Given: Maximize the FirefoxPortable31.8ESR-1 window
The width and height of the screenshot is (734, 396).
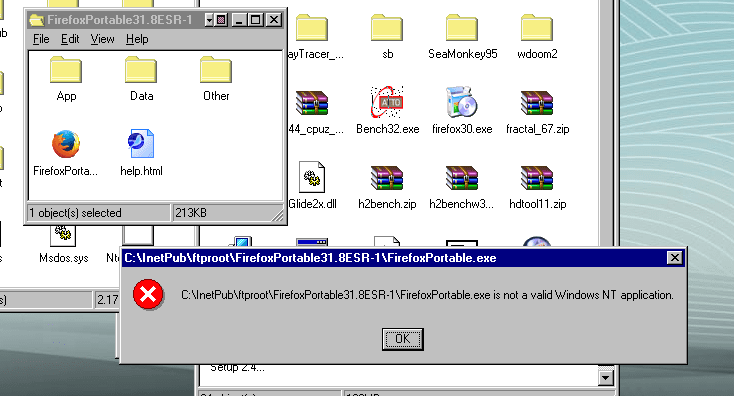Looking at the screenshot, I should [x=256, y=20].
